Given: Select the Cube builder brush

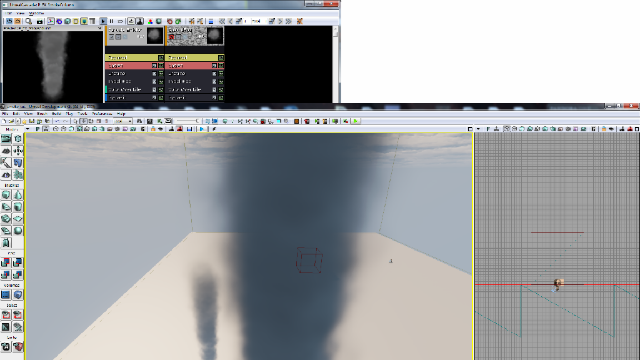Looking at the screenshot, I should tap(6, 195).
